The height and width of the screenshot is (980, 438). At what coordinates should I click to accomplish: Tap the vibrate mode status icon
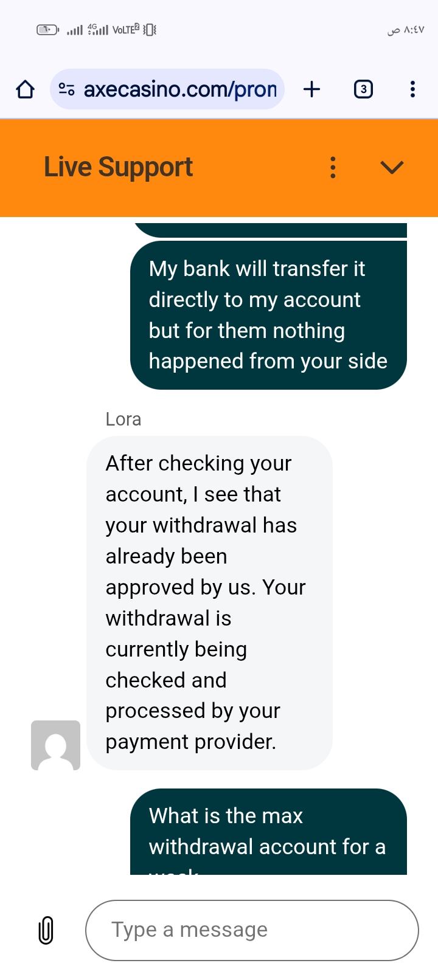[x=150, y=29]
